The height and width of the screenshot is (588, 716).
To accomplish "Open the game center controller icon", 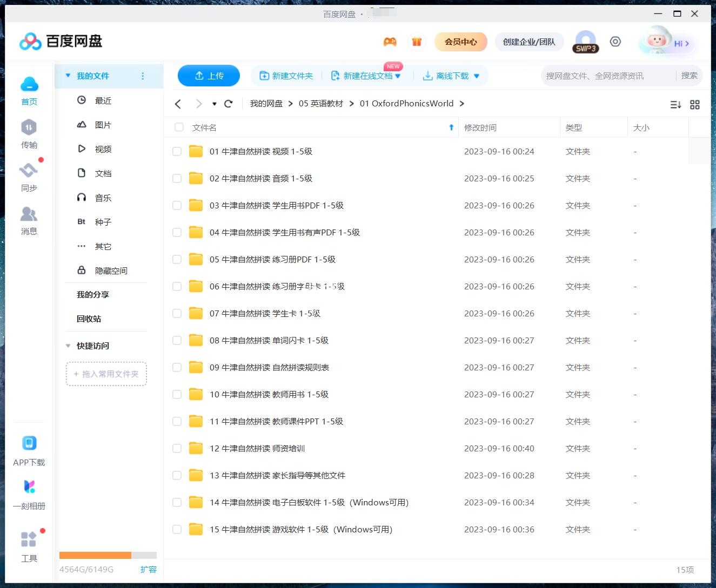I will [390, 42].
